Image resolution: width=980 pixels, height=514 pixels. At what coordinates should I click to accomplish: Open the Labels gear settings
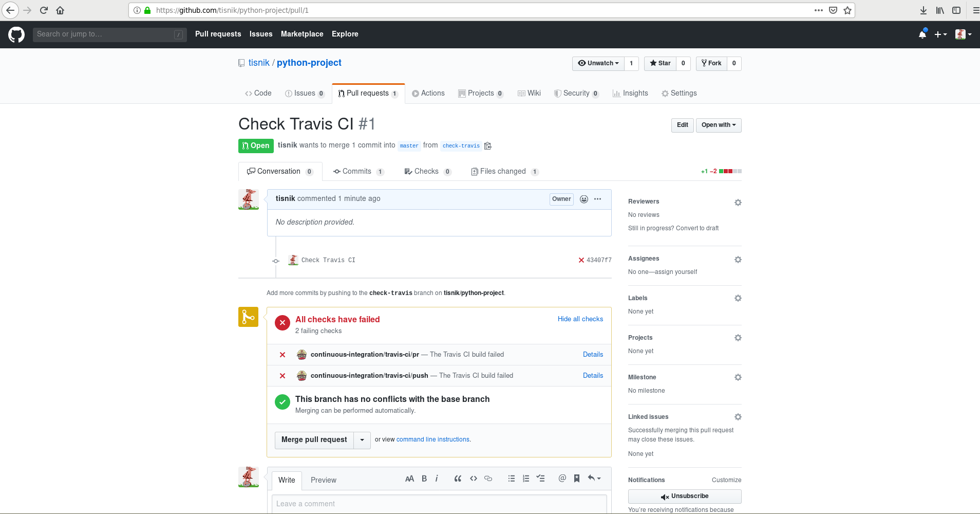click(738, 298)
